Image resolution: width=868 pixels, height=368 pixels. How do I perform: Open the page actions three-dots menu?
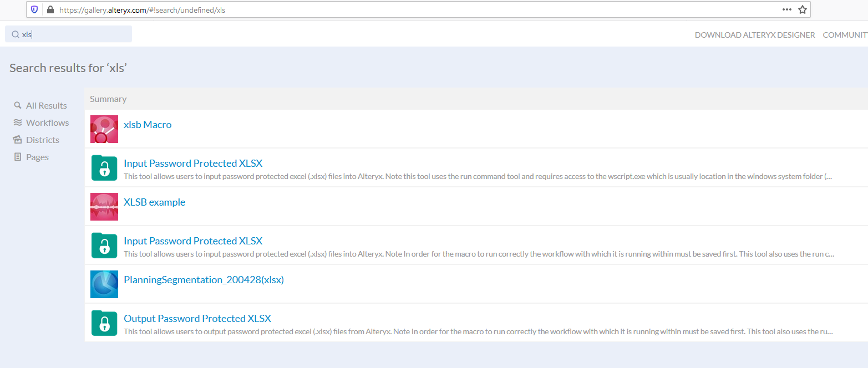pyautogui.click(x=786, y=9)
